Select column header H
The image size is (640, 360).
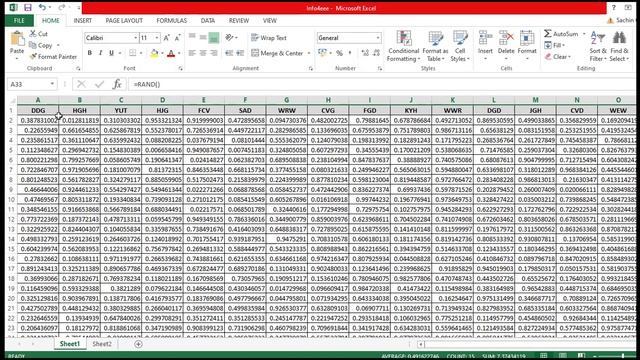(328, 100)
